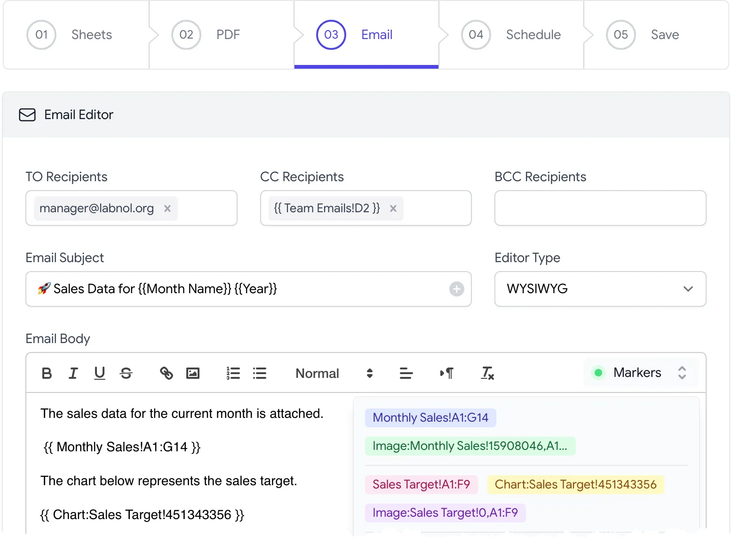Screen dimensions: 732x560
Task: Apply strikethrough formatting
Action: 126,373
